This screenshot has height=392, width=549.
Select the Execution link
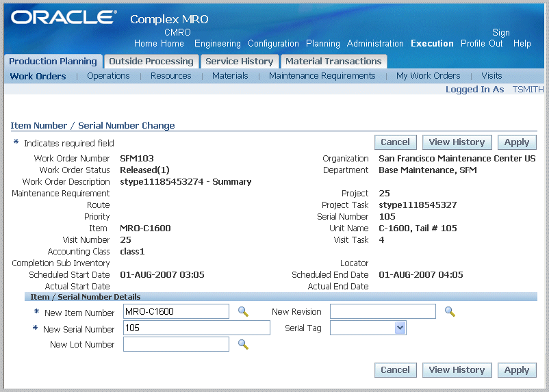tap(432, 43)
